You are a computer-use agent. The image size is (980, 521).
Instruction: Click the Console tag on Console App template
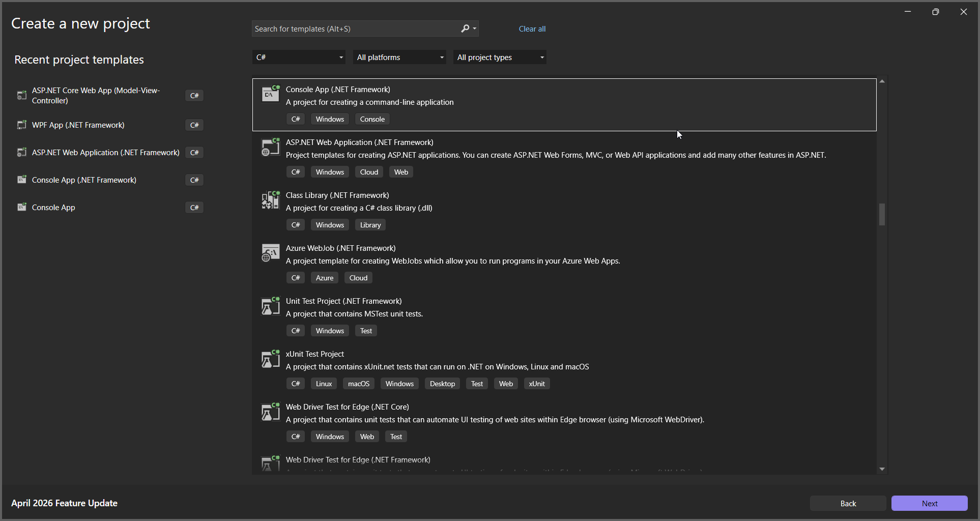tap(372, 119)
